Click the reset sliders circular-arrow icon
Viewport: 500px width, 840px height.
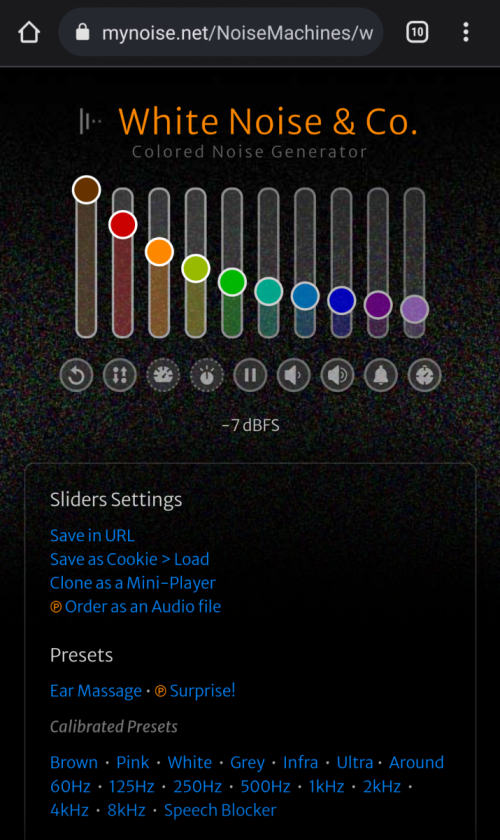click(76, 374)
